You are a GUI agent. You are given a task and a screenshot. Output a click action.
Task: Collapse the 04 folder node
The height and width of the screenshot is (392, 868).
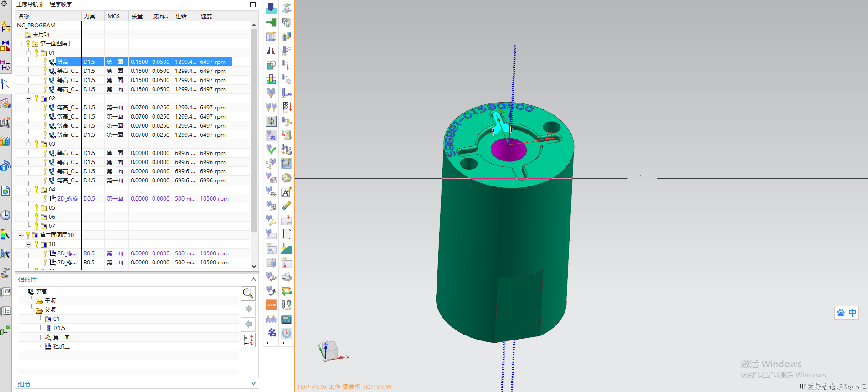(x=29, y=190)
